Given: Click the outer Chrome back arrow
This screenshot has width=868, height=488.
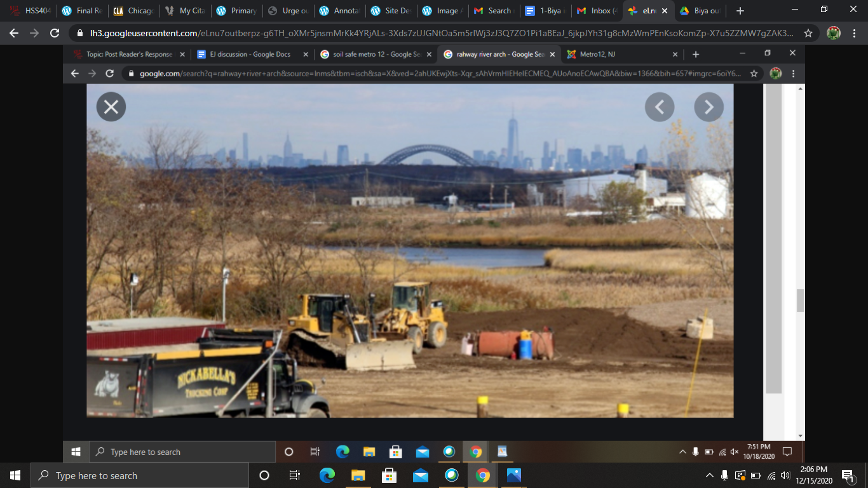Looking at the screenshot, I should coord(14,33).
